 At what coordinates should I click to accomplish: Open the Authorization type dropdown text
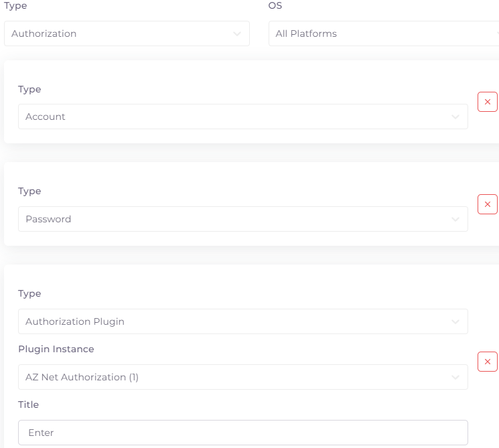tap(44, 33)
